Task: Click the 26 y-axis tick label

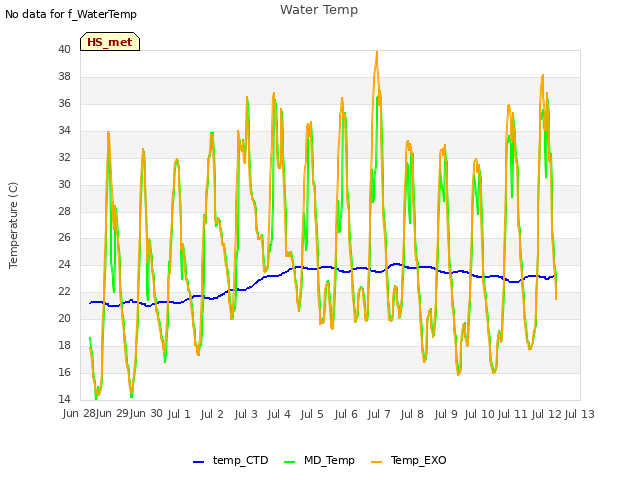Action: click(64, 238)
